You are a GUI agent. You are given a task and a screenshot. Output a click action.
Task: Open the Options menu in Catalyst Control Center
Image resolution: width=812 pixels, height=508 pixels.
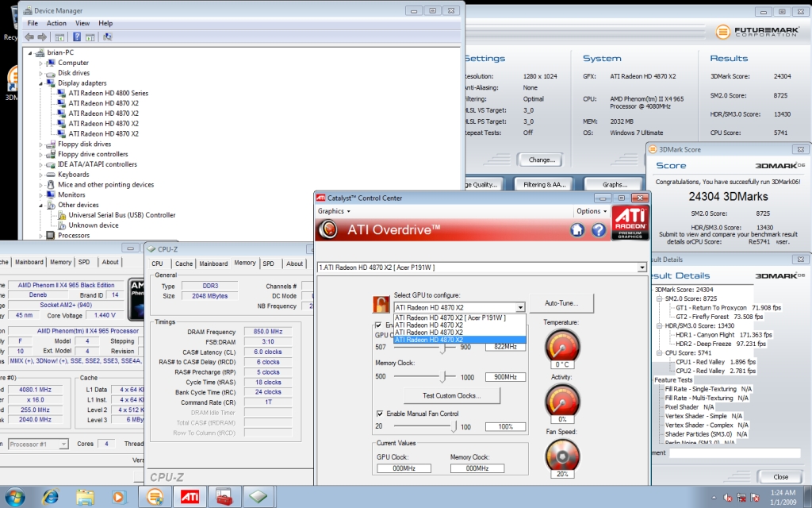click(x=592, y=211)
